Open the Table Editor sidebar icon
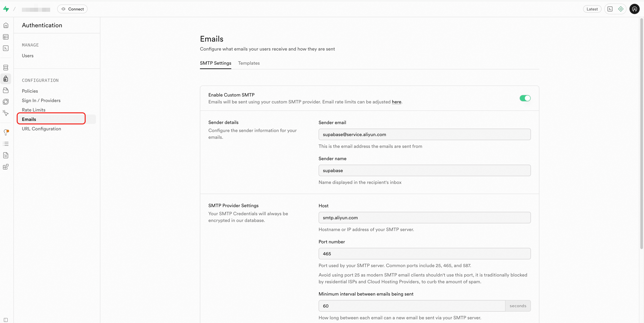The height and width of the screenshot is (323, 644). 6,37
